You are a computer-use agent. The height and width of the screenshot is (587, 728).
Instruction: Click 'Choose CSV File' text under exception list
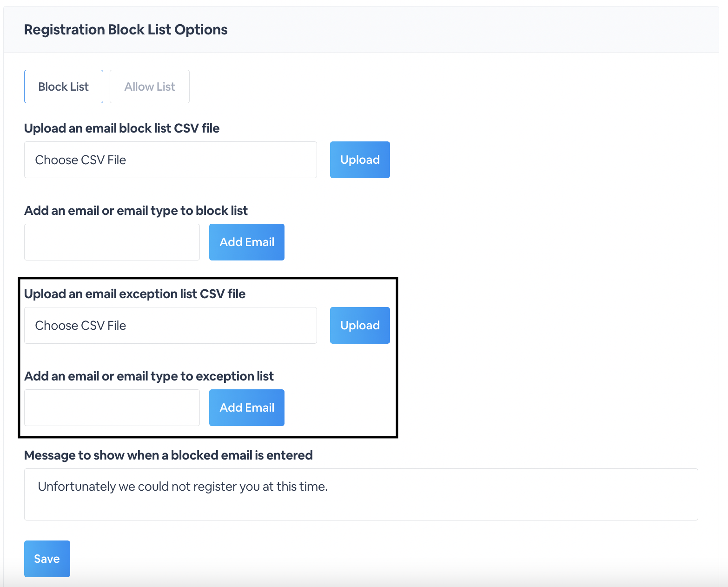coord(80,326)
